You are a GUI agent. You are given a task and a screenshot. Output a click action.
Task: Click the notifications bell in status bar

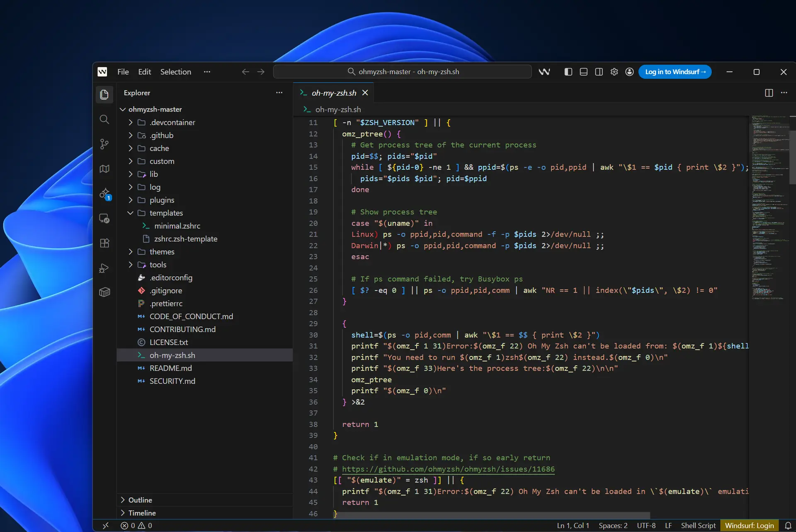click(788, 525)
